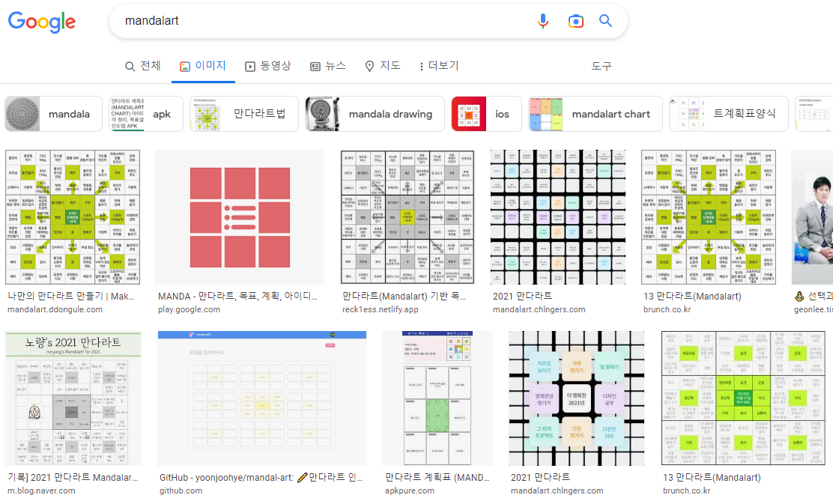The image size is (833, 504).
Task: Click the Google logo
Action: (41, 21)
